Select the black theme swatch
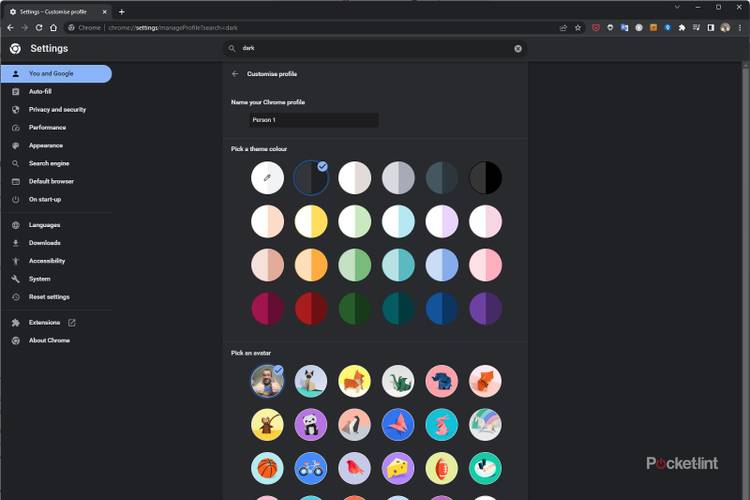This screenshot has height=500, width=750. click(x=485, y=178)
